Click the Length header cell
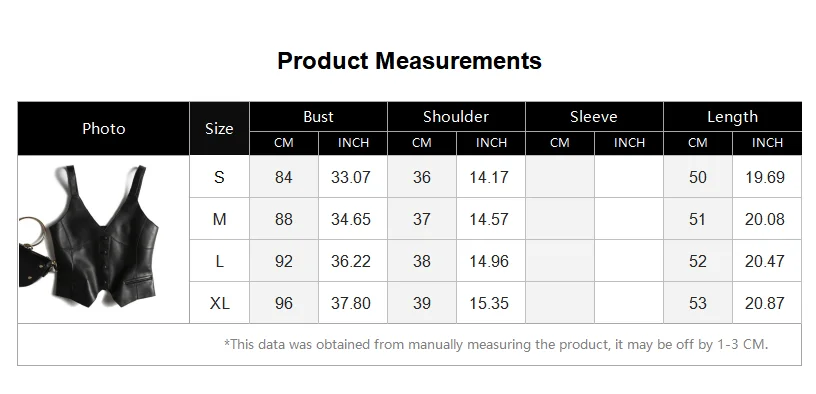 732,117
